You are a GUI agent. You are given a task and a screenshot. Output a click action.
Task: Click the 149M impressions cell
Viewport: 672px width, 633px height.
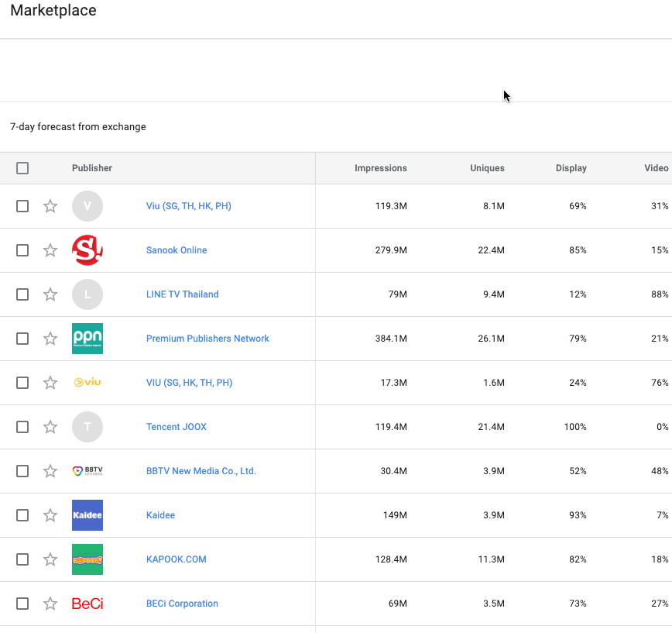coord(395,515)
